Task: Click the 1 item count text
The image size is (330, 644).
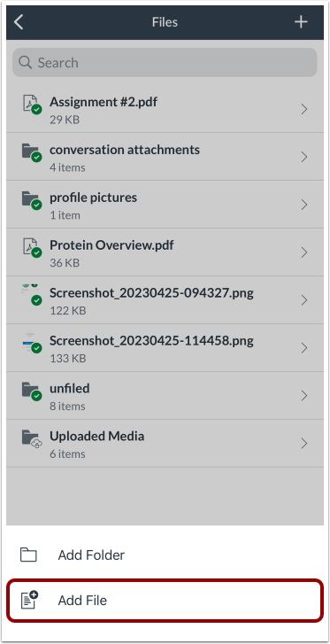Action: click(65, 215)
